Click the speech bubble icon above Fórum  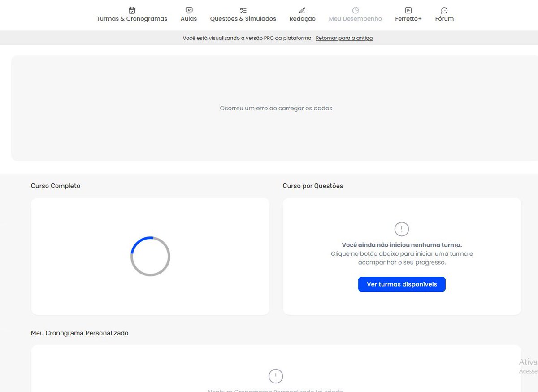pyautogui.click(x=444, y=10)
